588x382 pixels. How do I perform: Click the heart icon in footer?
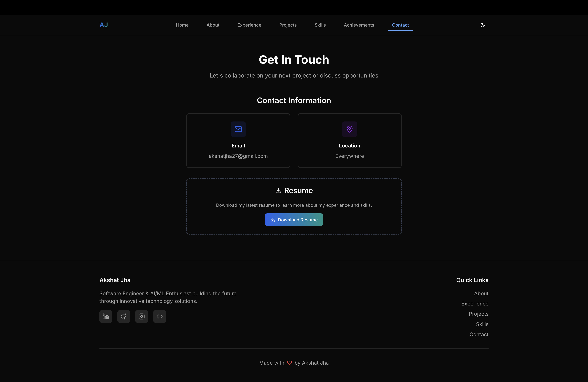[x=289, y=363]
